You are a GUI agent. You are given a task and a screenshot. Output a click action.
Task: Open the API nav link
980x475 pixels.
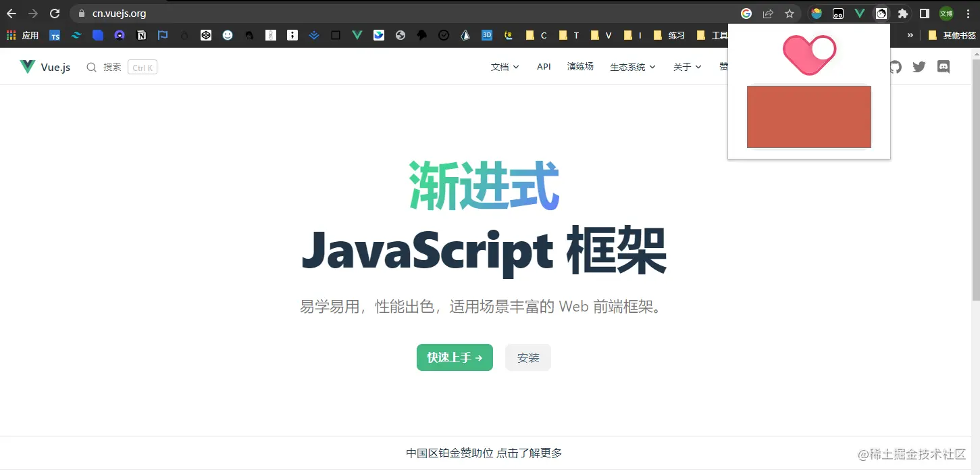pos(544,67)
